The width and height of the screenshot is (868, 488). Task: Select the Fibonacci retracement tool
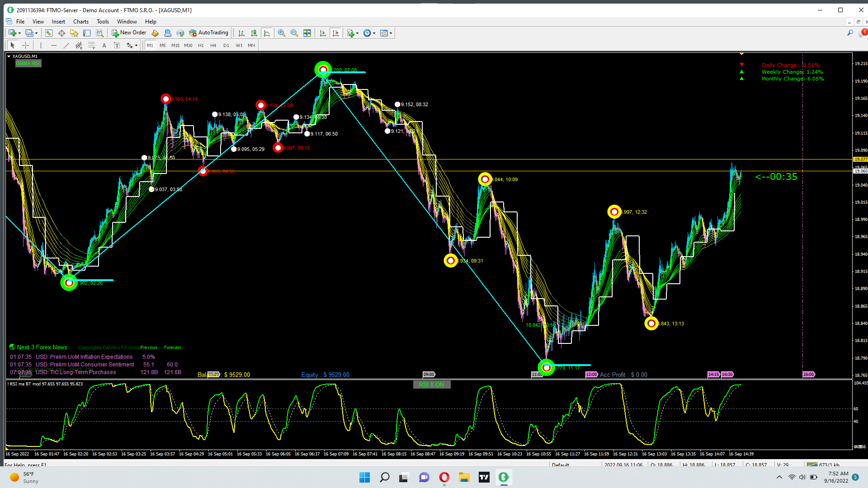[x=92, y=45]
